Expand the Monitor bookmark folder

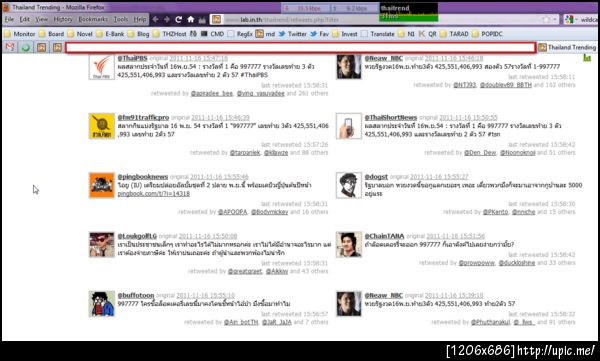(x=20, y=34)
